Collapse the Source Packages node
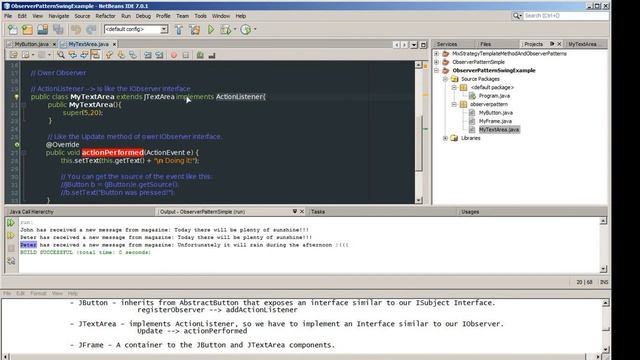The height and width of the screenshot is (360, 640). tap(445, 79)
